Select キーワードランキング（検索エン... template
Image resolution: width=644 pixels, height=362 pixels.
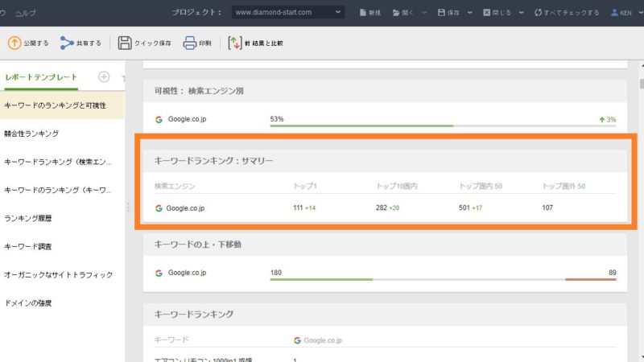click(x=63, y=162)
